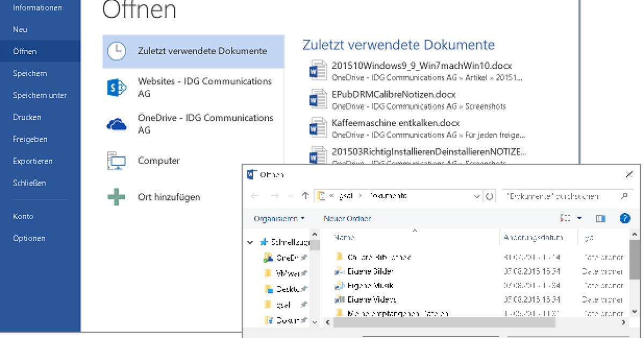Choose Zuletzt verwendete Dokumente location
The width and height of the screenshot is (644, 338).
point(193,52)
